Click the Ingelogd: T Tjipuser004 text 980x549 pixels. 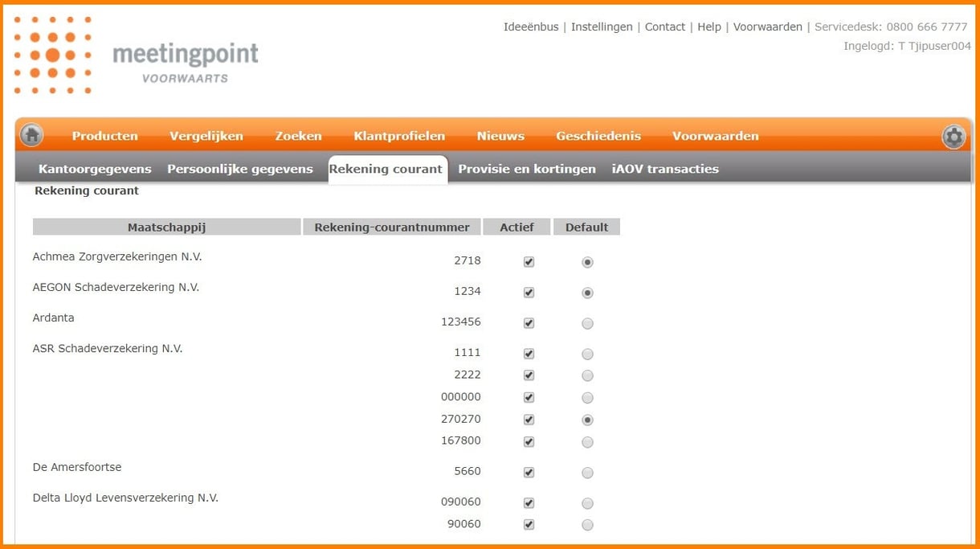[x=907, y=46]
